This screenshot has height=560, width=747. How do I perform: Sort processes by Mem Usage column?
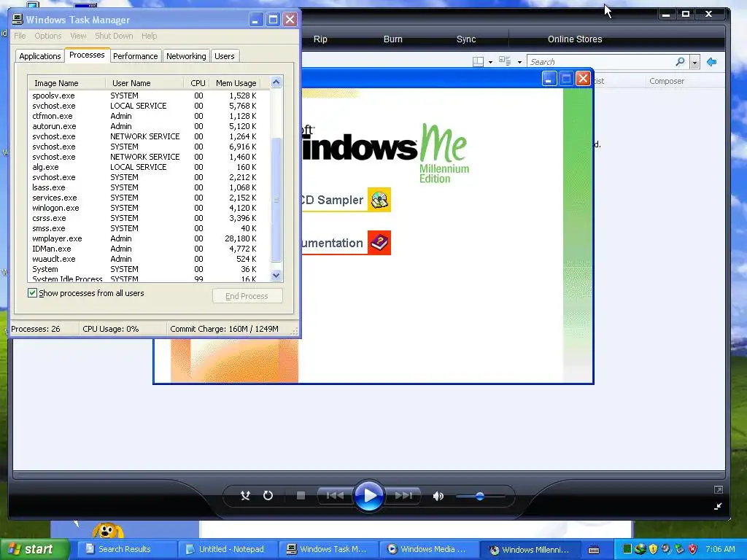(236, 83)
